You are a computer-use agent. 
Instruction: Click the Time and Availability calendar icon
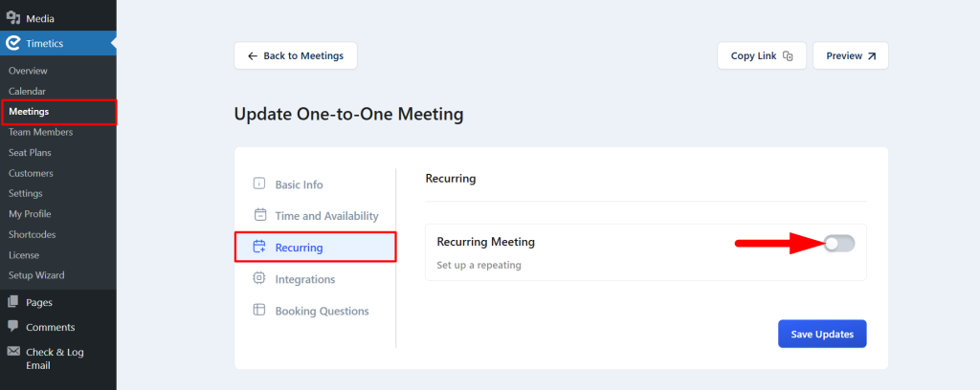point(259,215)
